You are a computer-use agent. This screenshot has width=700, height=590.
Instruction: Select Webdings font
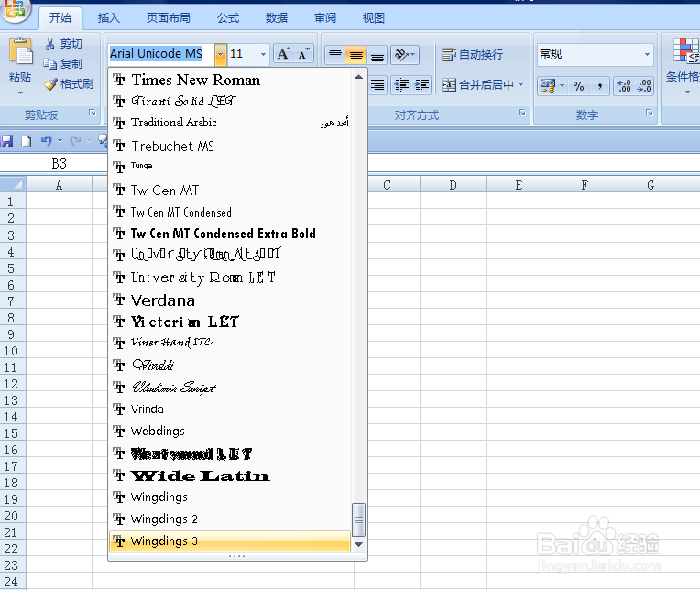click(x=230, y=432)
